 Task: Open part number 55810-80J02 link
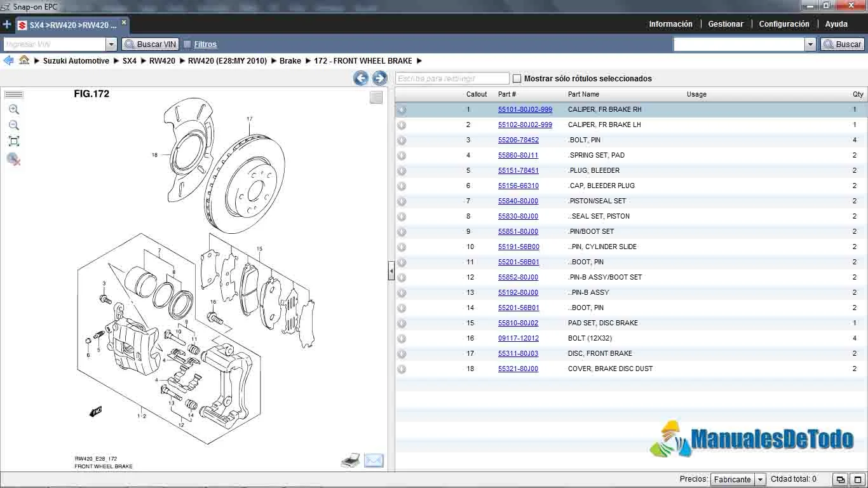tap(518, 323)
